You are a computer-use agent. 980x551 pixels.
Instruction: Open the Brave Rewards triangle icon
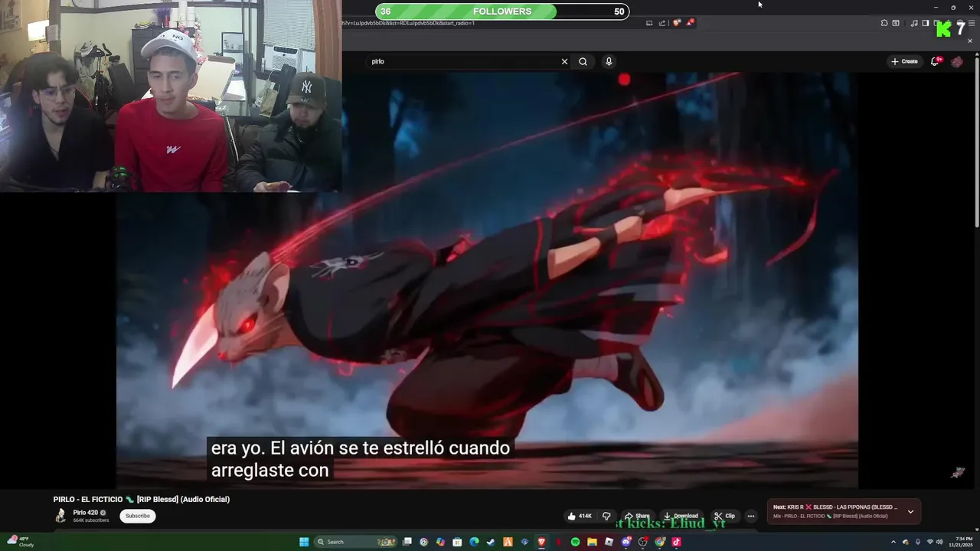coord(690,23)
